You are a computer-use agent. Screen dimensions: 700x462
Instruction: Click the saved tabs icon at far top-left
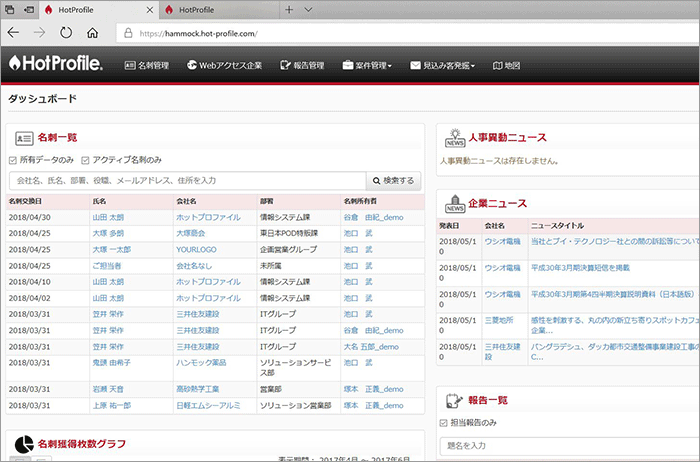(x=9, y=9)
